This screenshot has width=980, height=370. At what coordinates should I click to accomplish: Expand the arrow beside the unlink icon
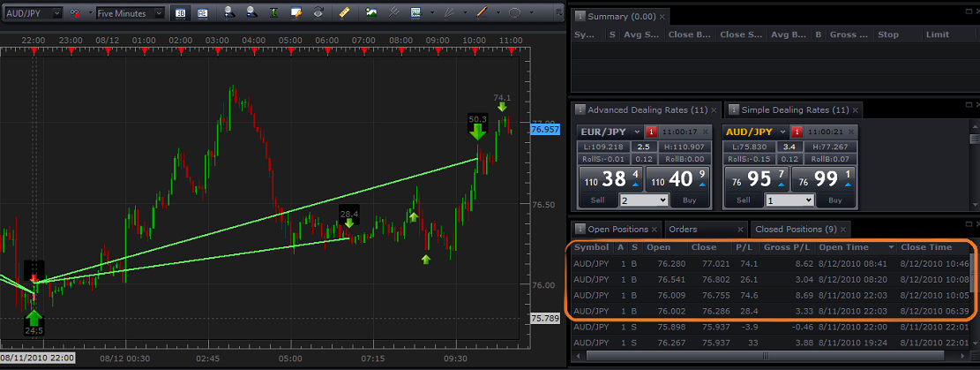pos(91,12)
